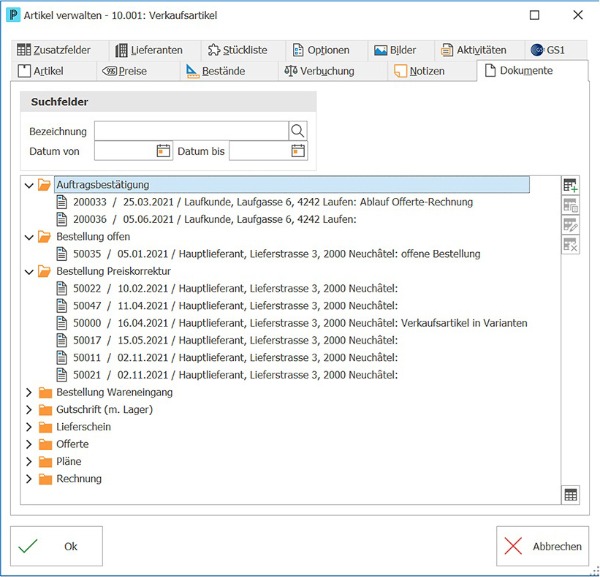Screen dimensions: 600x577
Task: Expand the Offerte node
Action: pos(29,444)
